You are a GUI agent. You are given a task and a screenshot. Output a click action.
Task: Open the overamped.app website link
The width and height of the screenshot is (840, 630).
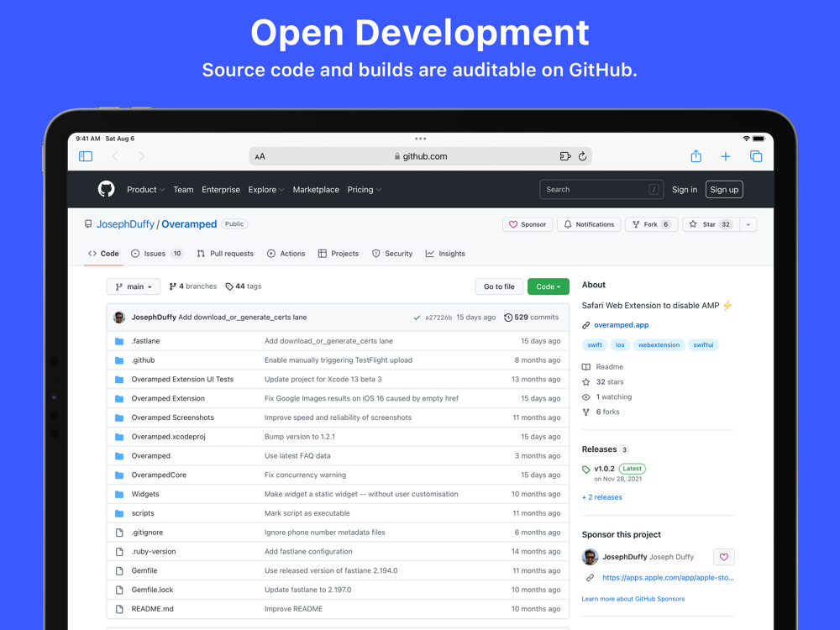621,325
